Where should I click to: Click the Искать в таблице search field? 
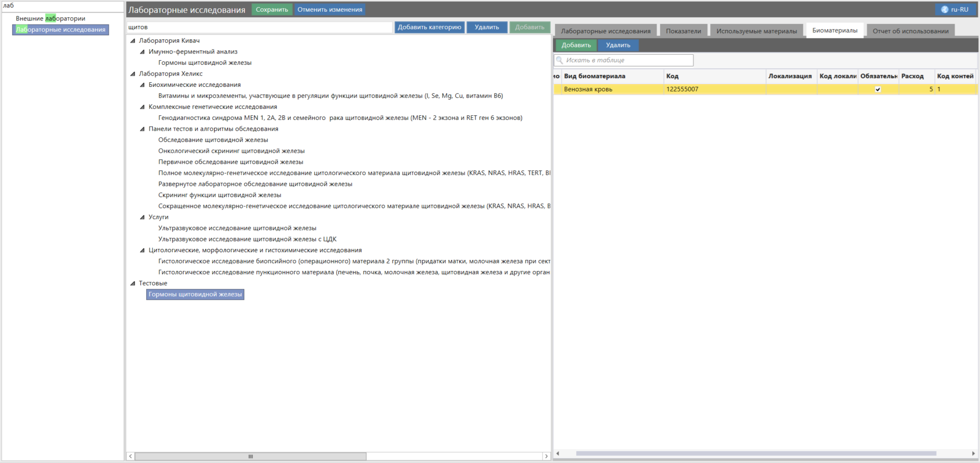tap(627, 60)
